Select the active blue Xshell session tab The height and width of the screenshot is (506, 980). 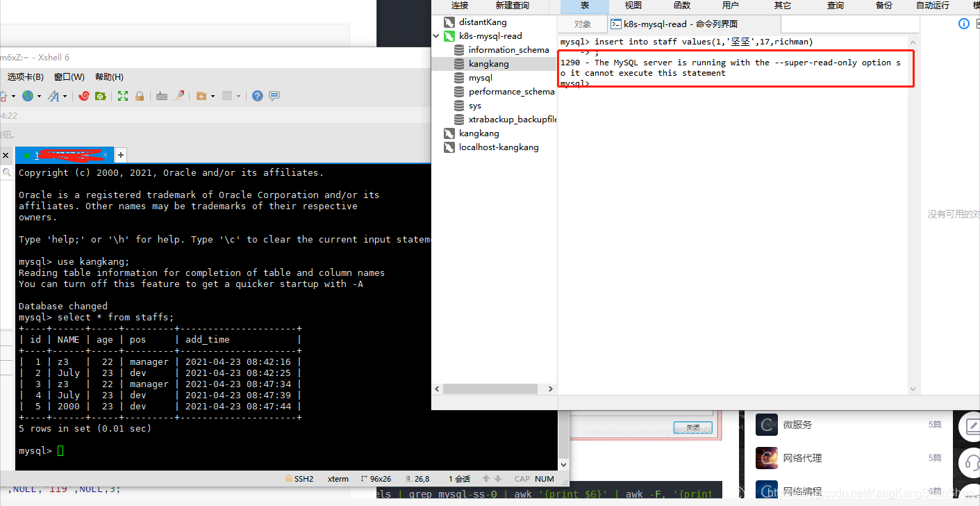(x=64, y=156)
